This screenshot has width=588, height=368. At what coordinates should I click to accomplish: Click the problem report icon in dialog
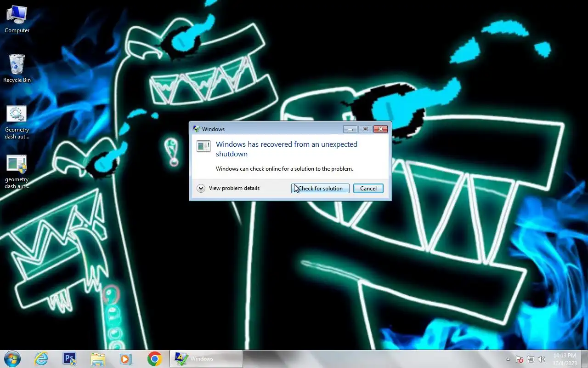[204, 146]
